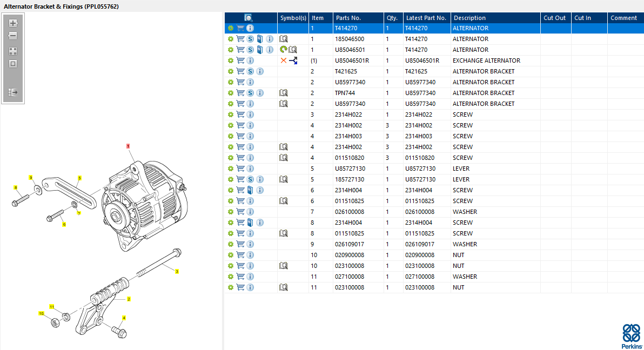Click the four-squares grid view icon

[x=13, y=51]
